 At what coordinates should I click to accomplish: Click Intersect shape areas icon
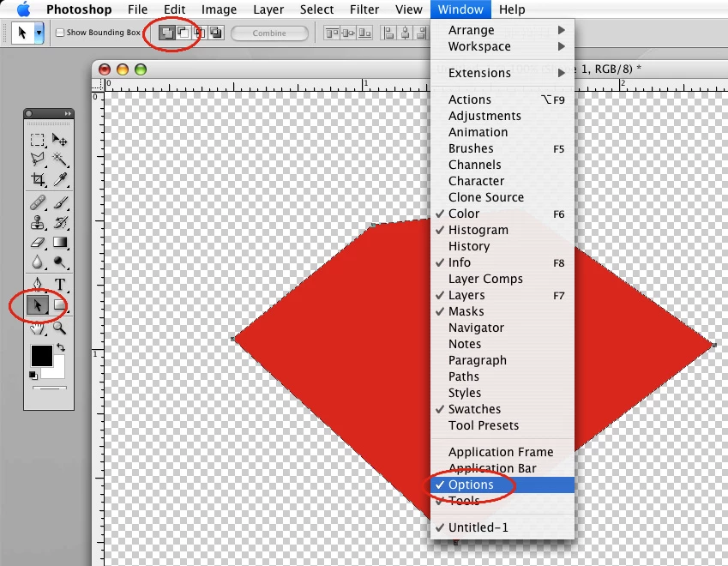coord(200,33)
